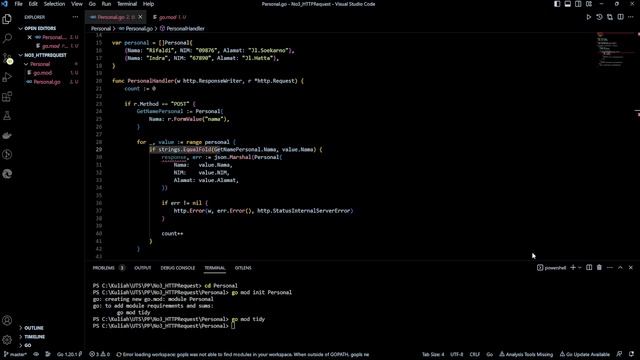This screenshot has height=360, width=640.
Task: Open Personal.go in the Personal folder tree
Action: [x=47, y=82]
